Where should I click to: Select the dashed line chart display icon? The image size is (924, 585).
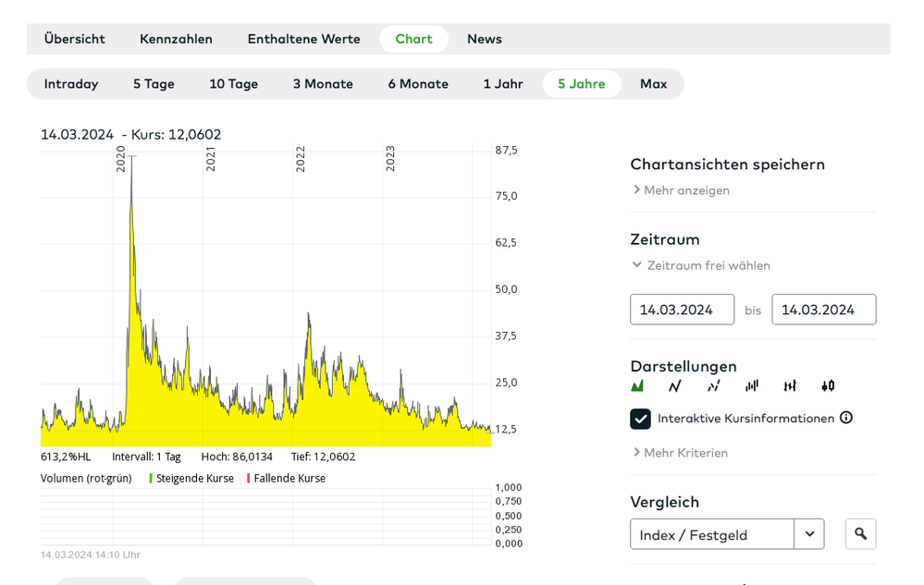click(713, 385)
